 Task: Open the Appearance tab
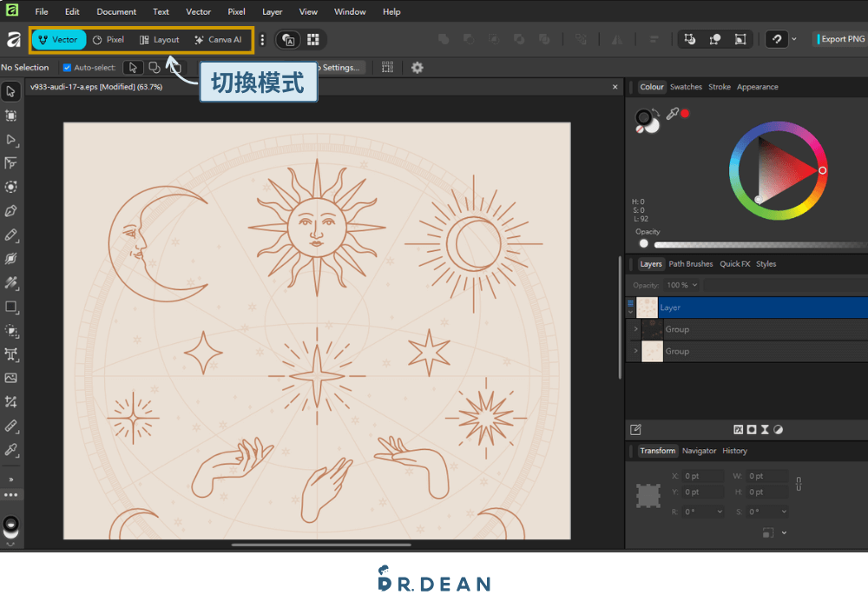click(757, 87)
